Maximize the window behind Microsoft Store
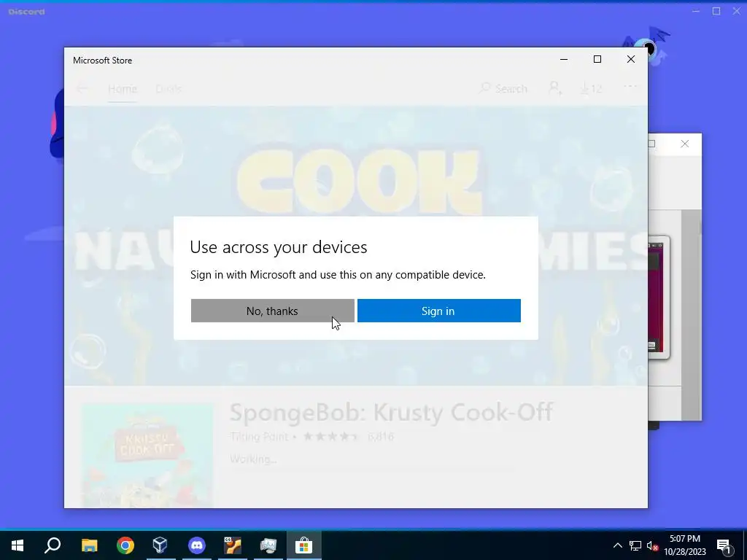The height and width of the screenshot is (560, 747). [x=652, y=144]
